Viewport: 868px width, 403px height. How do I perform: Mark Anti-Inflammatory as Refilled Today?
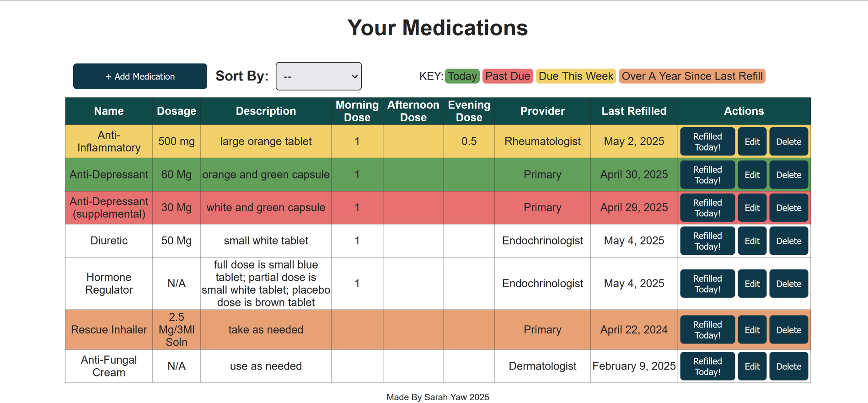(x=707, y=142)
